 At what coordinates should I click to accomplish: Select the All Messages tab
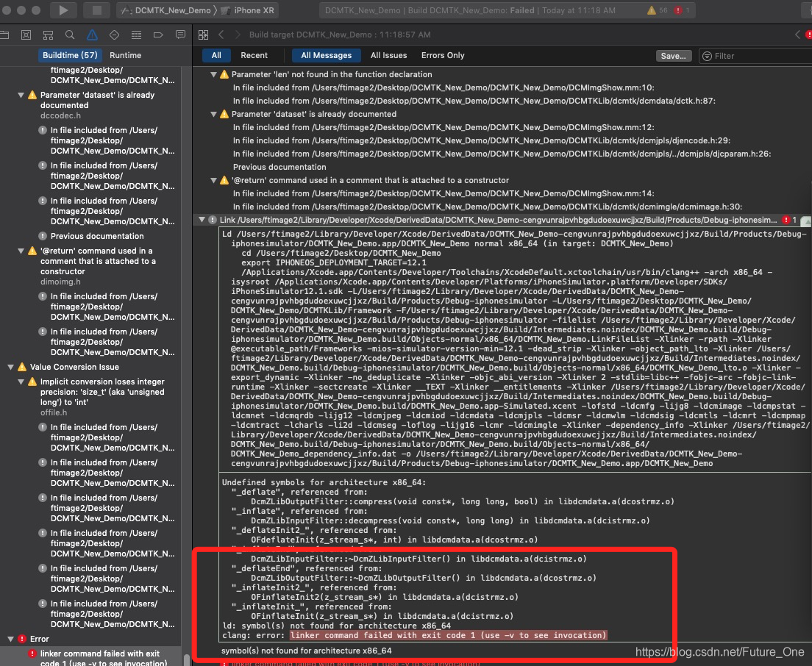(x=327, y=55)
